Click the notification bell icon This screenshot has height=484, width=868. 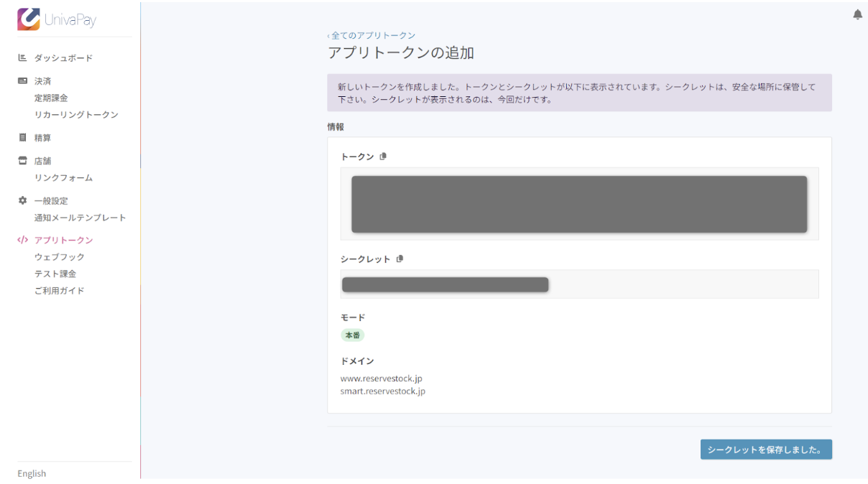point(857,15)
